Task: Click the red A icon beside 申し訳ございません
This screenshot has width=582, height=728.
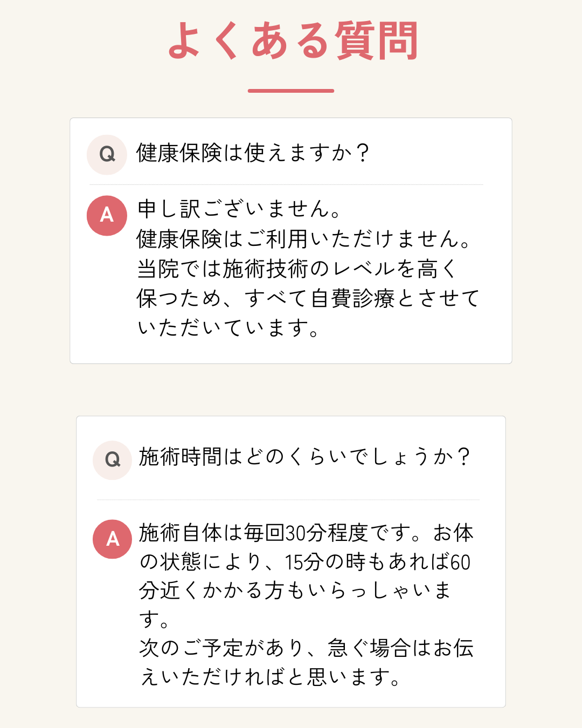Action: 107,216
